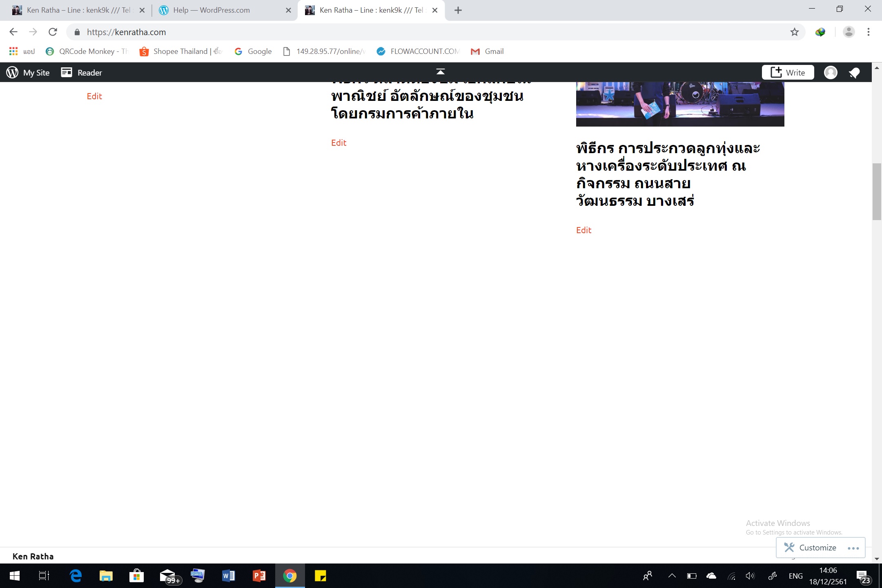Image resolution: width=882 pixels, height=588 pixels.
Task: Open Shopee Thailand bookmark
Action: [180, 51]
